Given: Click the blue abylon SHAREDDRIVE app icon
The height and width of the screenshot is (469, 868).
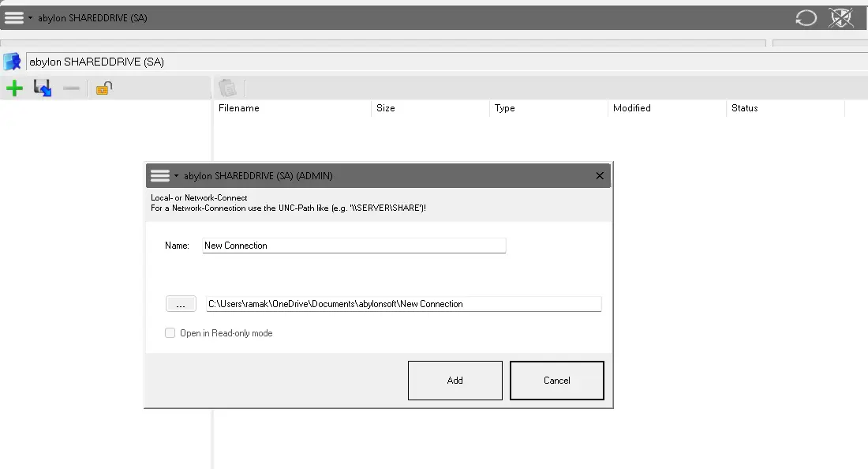Looking at the screenshot, I should pos(12,62).
